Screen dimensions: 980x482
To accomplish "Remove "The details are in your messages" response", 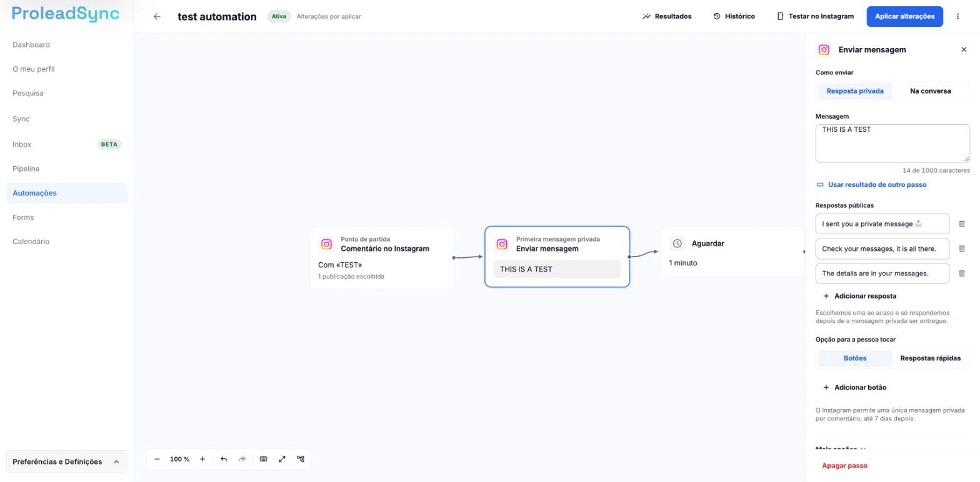I will pos(962,273).
